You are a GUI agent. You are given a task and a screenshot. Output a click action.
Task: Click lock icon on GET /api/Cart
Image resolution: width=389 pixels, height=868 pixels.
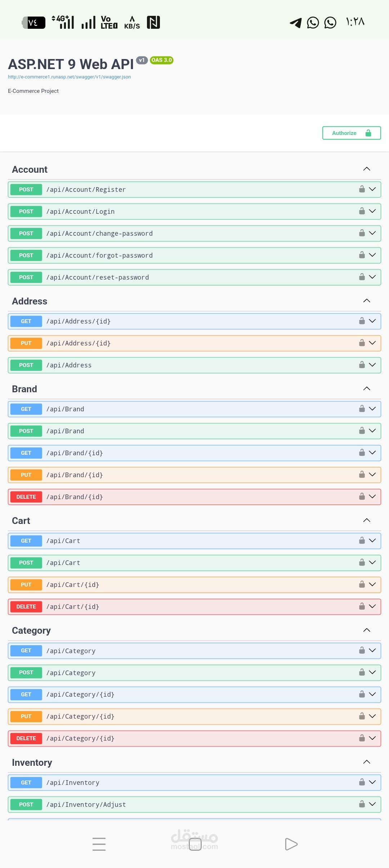click(x=362, y=540)
